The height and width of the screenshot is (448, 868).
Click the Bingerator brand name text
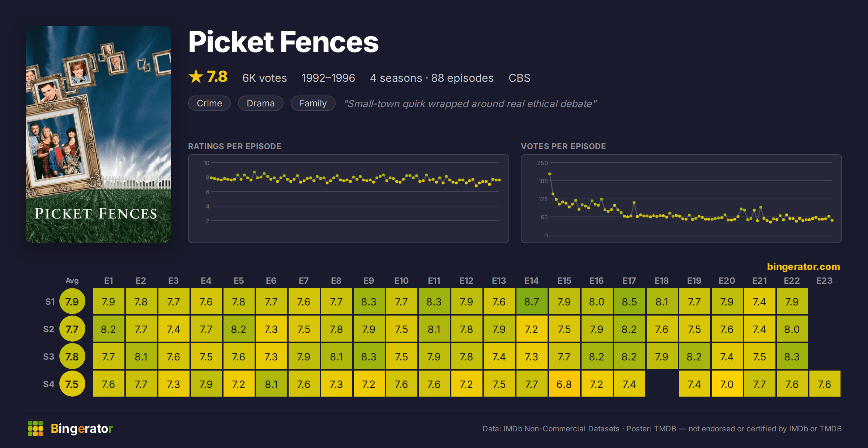click(82, 428)
